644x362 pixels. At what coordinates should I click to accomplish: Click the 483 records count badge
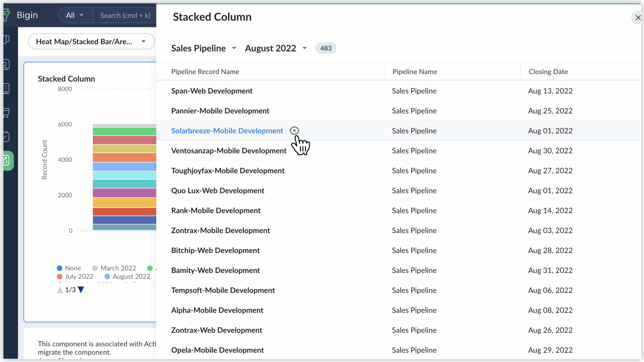pyautogui.click(x=326, y=48)
